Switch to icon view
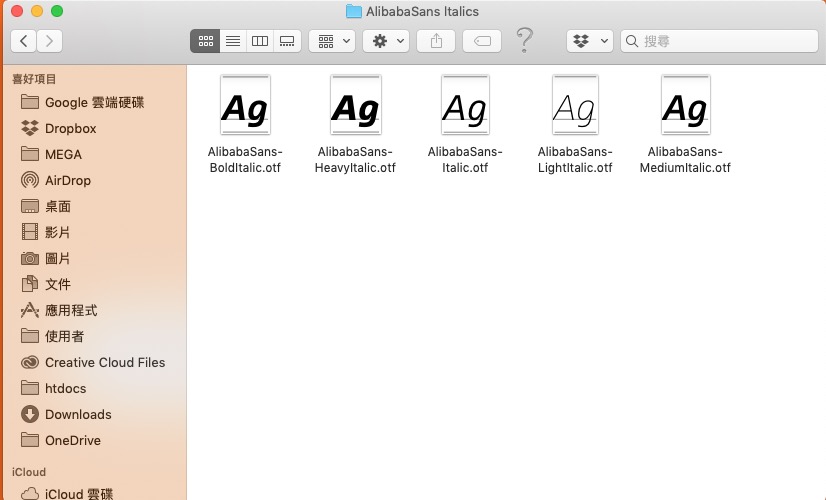The image size is (826, 500). coord(205,41)
